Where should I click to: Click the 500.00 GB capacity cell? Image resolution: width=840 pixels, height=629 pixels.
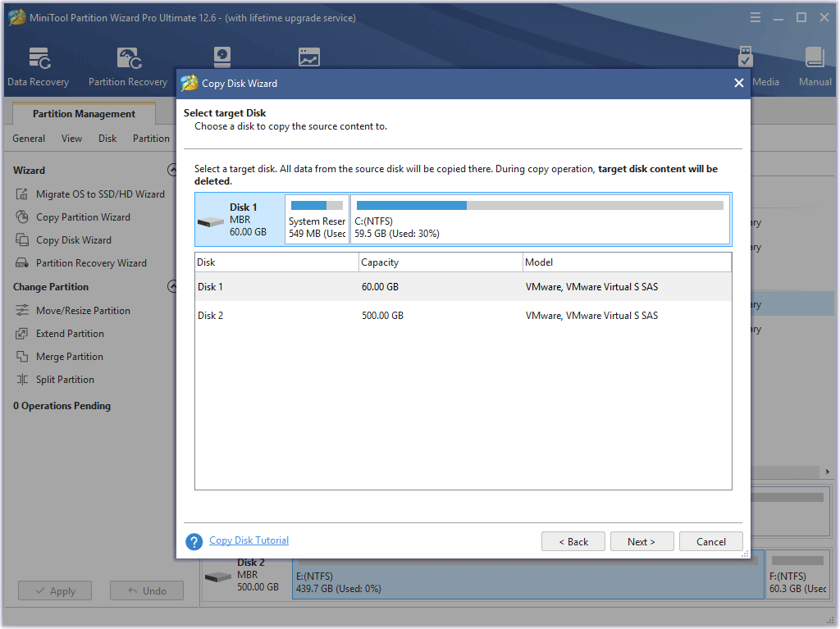coord(382,316)
